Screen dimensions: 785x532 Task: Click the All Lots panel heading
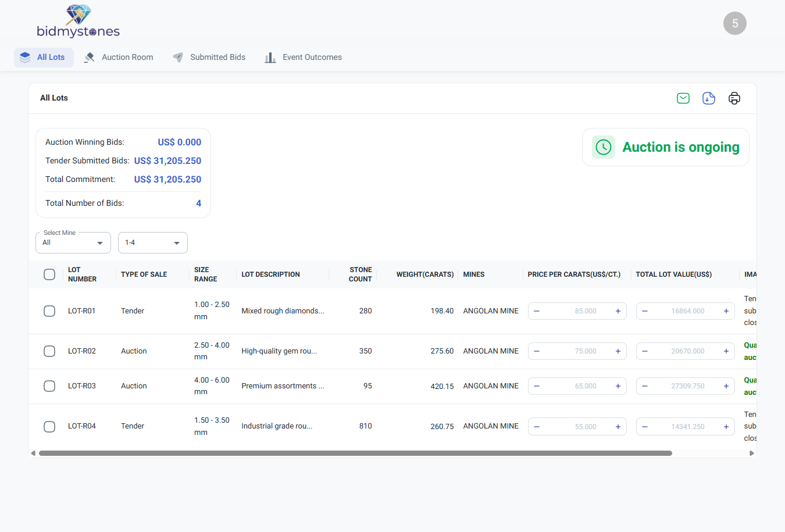pyautogui.click(x=54, y=98)
